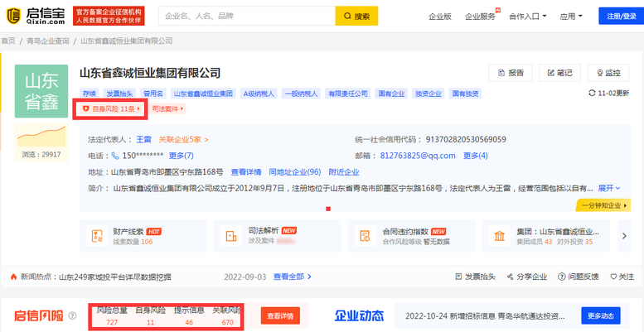
Task: Click the help icon beside 启信风险
Action: coord(73,315)
